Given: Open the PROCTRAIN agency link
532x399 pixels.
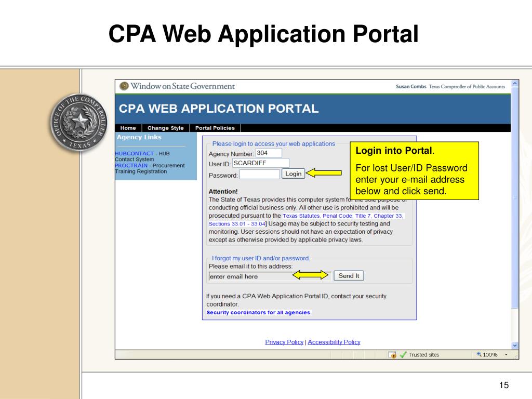Looking at the screenshot, I should coord(131,165).
